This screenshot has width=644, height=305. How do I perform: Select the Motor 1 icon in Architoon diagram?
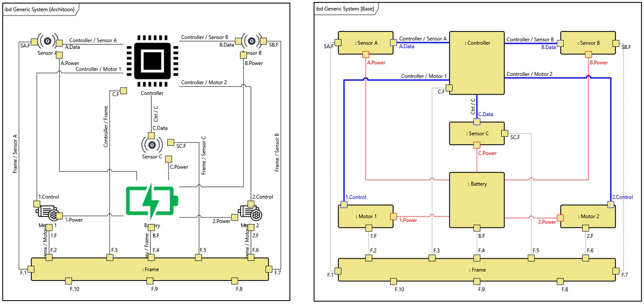pos(47,213)
